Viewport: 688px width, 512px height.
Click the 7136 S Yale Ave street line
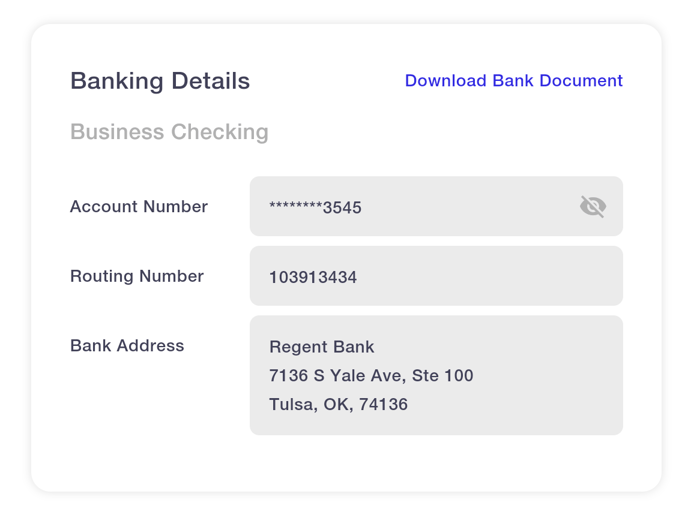coord(371,376)
